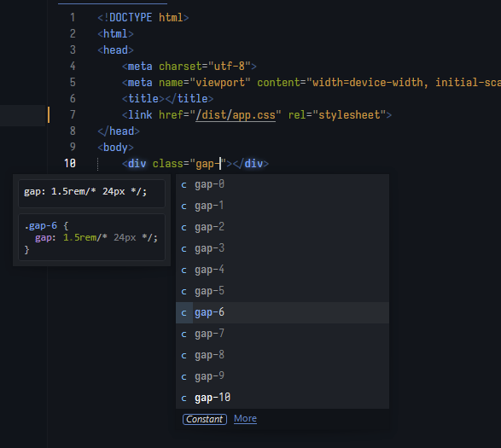Open the More link below suggestions

(245, 418)
